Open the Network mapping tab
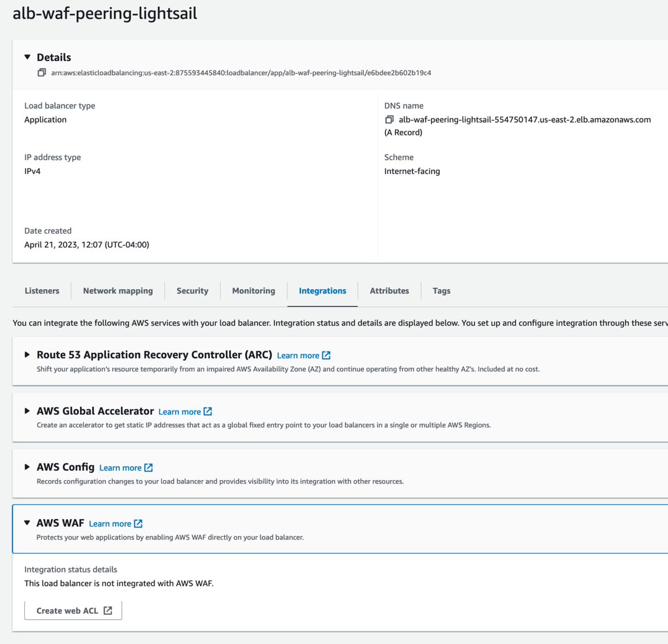The image size is (668, 644). tap(118, 291)
